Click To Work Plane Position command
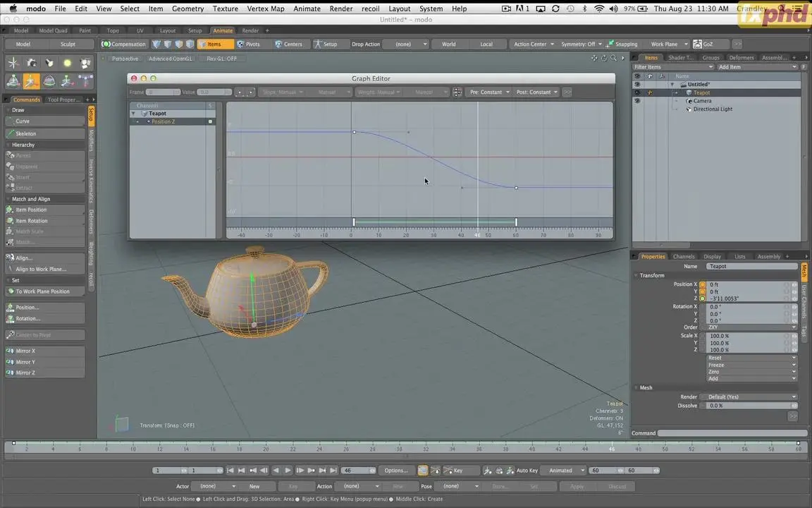 point(44,291)
